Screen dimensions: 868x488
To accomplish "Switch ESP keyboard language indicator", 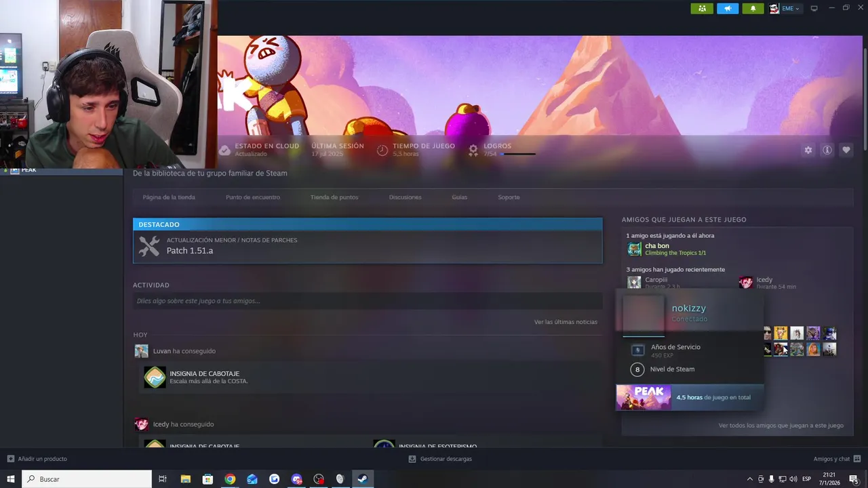I will [806, 479].
